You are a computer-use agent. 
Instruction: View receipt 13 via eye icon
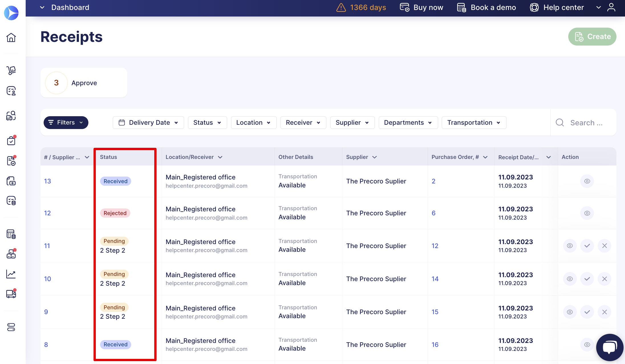coord(587,181)
